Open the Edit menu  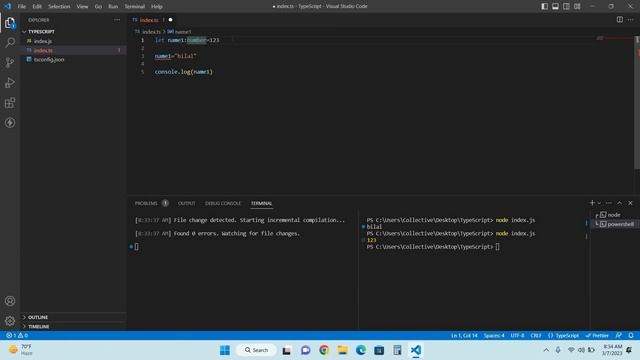point(37,6)
